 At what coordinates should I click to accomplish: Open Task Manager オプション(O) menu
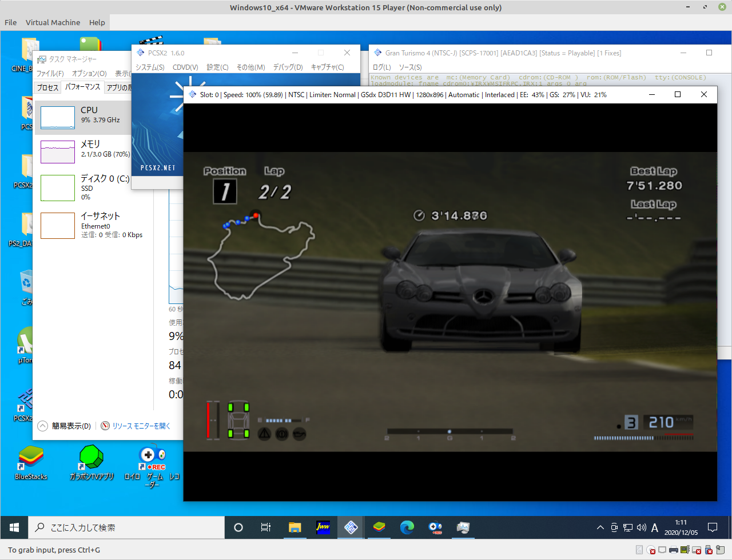[x=89, y=74]
